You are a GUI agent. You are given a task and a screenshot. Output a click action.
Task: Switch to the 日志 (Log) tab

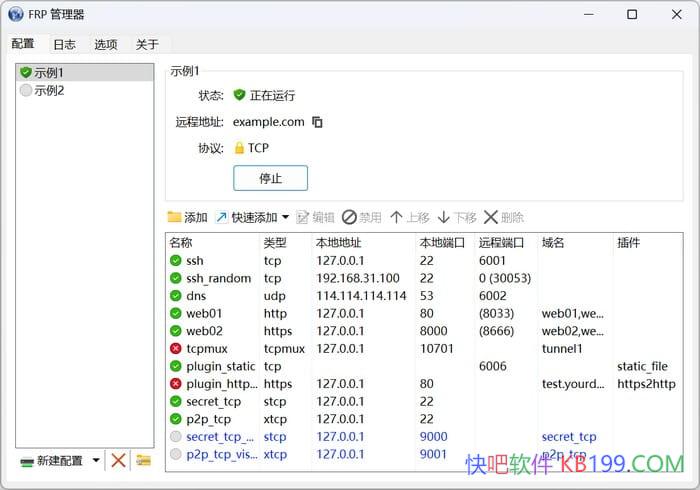(64, 44)
